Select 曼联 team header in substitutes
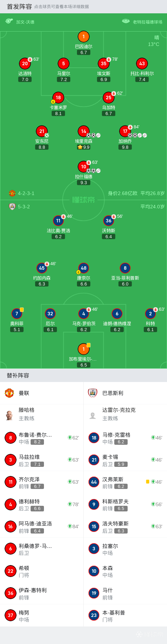This screenshot has height=644, width=167. 41,393
